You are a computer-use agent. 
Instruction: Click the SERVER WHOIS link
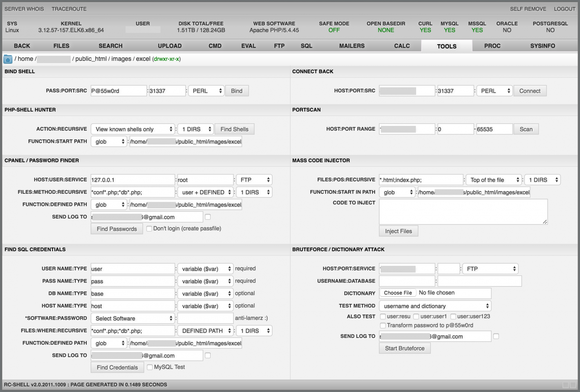click(24, 9)
